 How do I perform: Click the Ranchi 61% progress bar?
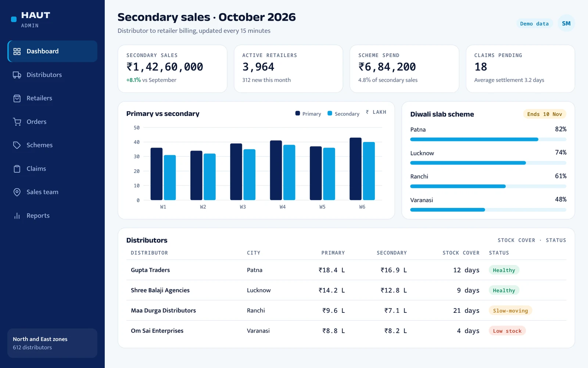point(488,187)
